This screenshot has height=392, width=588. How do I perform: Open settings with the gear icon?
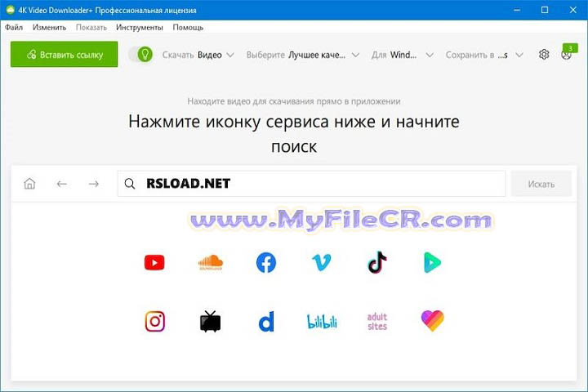point(544,55)
